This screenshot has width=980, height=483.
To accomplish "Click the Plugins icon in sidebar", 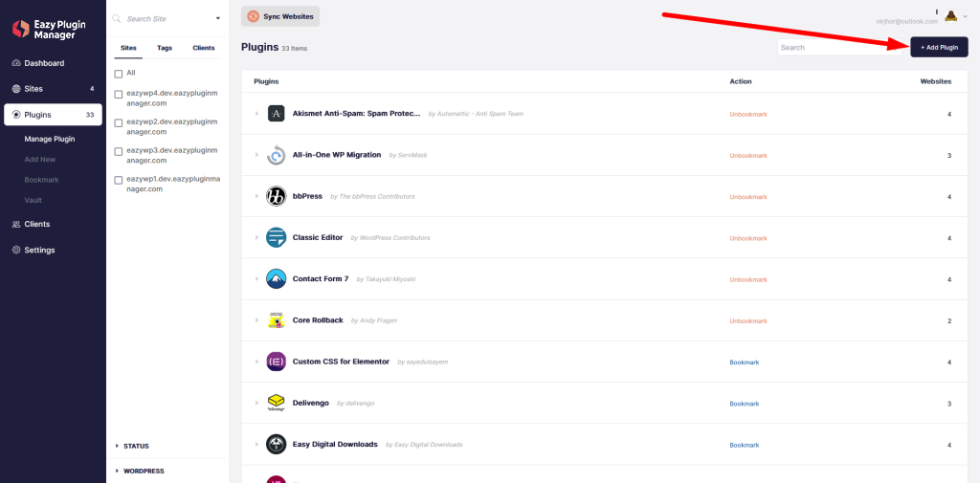I will 16,115.
